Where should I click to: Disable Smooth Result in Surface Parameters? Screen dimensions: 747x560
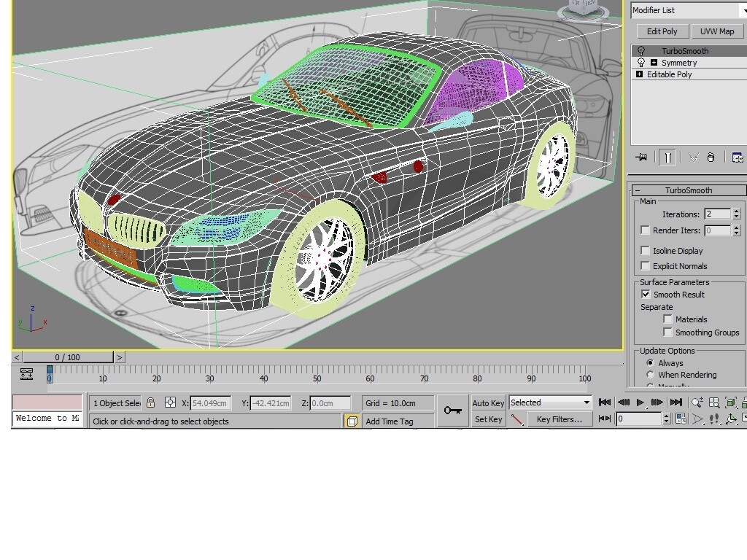(x=646, y=295)
